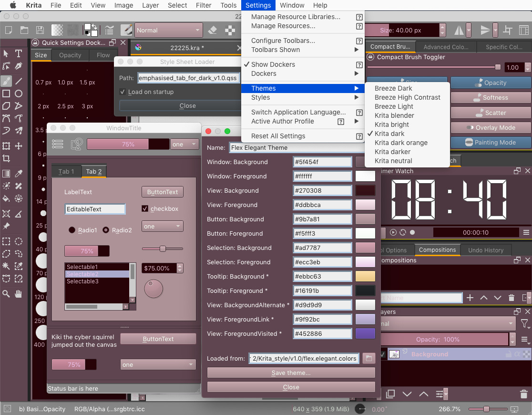
Task: Choose the Krita darker theme
Action: (392, 152)
